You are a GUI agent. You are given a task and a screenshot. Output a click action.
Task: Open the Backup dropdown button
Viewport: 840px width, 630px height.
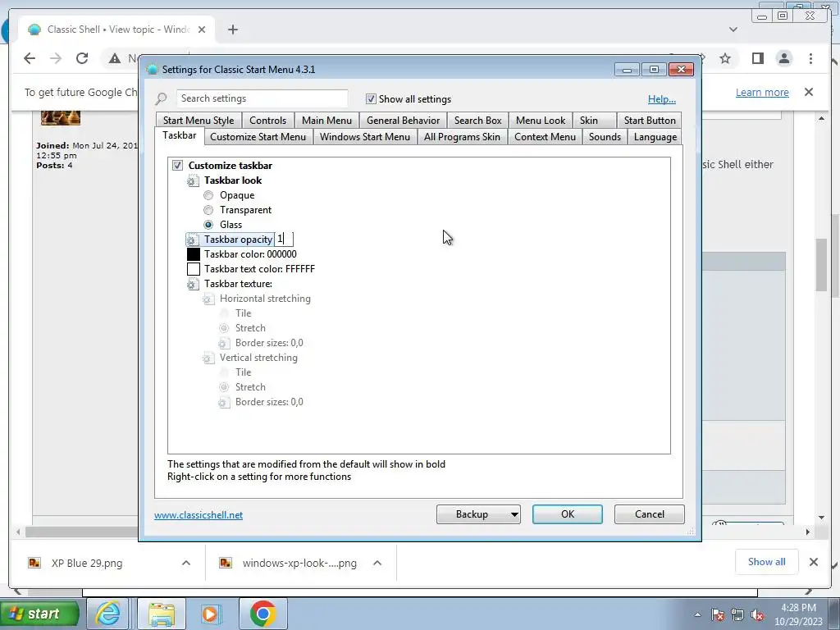[478, 514]
